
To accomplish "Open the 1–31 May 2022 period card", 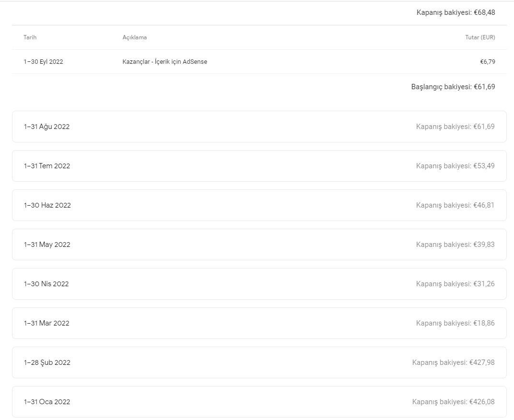I will pos(259,245).
